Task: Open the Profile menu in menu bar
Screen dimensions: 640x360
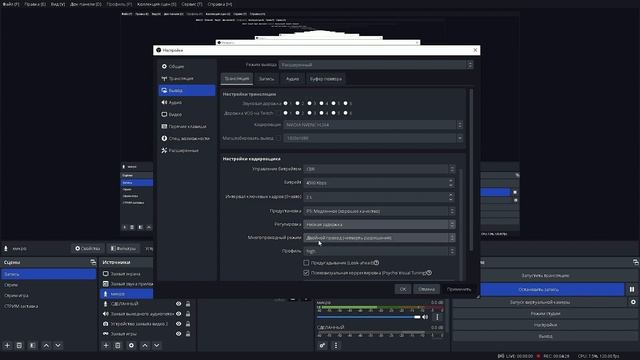Action: 119,4
